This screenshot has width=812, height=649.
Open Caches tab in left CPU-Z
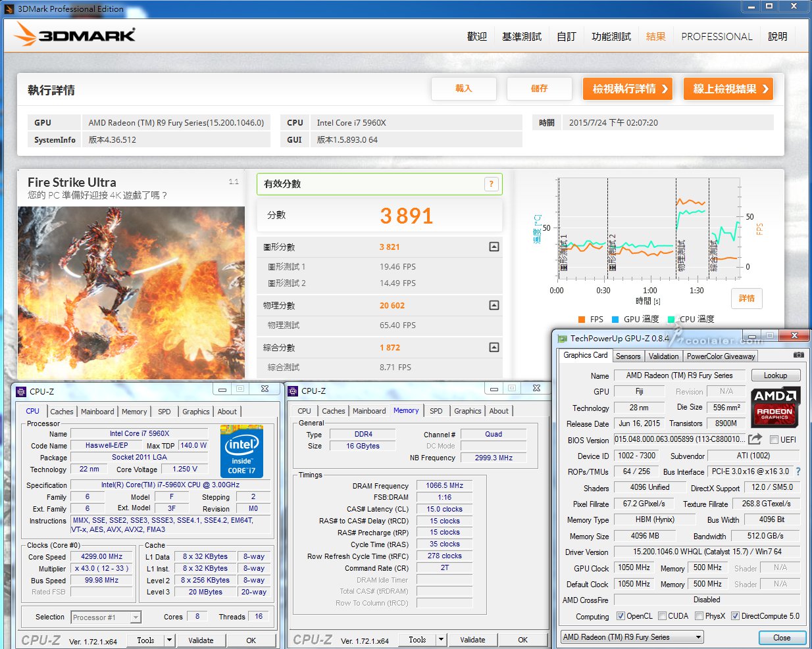[x=62, y=412]
